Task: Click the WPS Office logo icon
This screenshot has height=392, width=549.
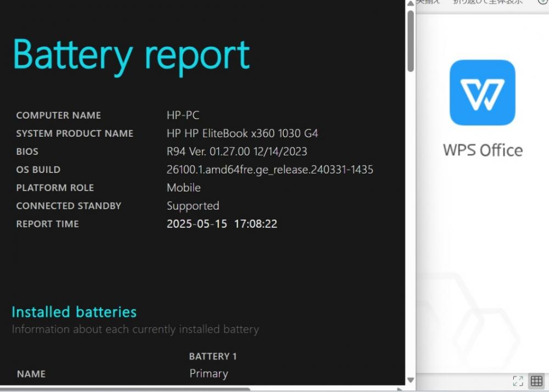Action: [482, 92]
